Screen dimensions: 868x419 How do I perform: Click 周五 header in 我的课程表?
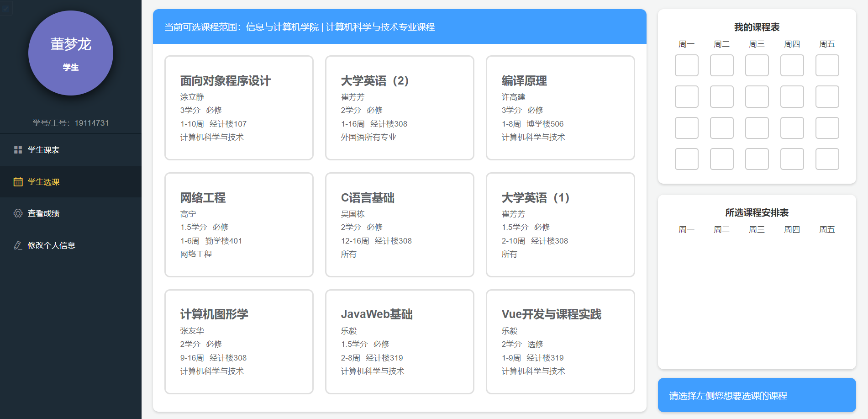coord(827,44)
